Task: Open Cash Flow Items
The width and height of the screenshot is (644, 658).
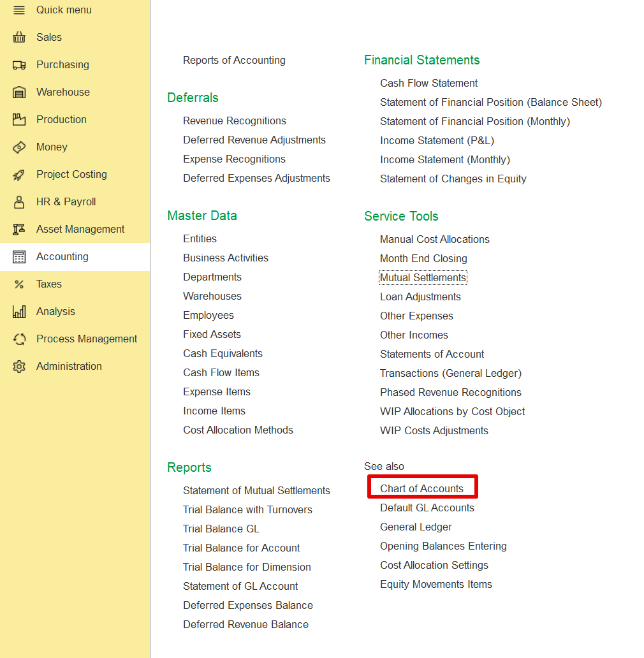Action: point(221,372)
